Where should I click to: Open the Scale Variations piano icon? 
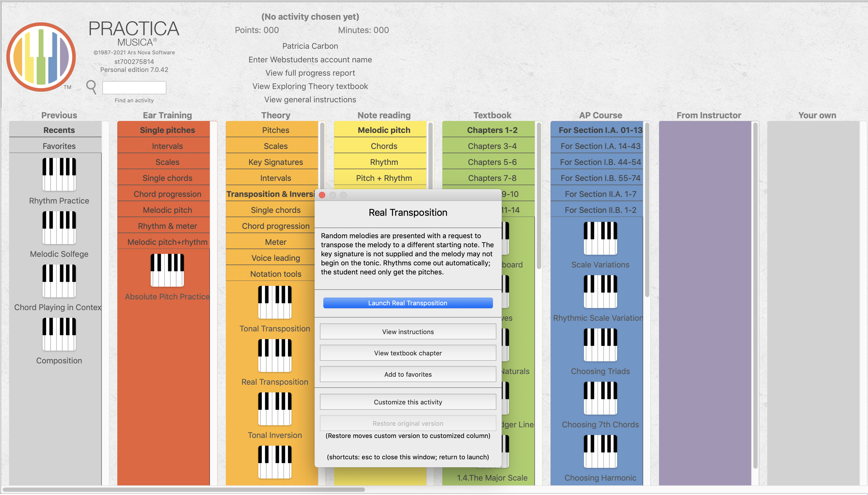click(x=600, y=238)
